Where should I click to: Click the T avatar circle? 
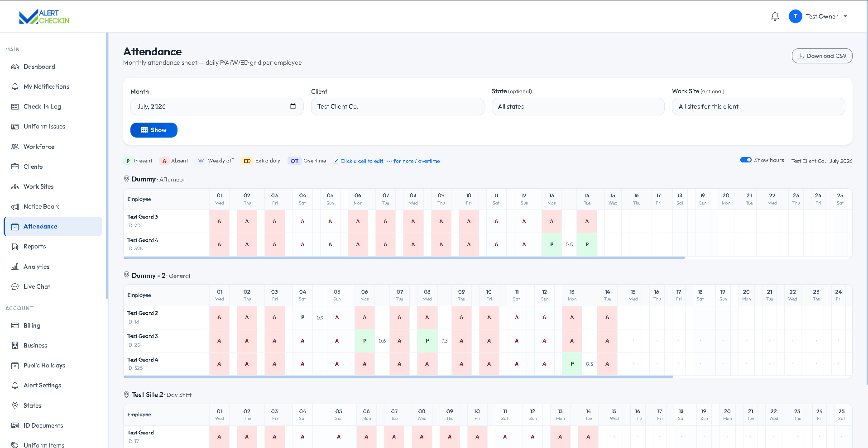795,16
